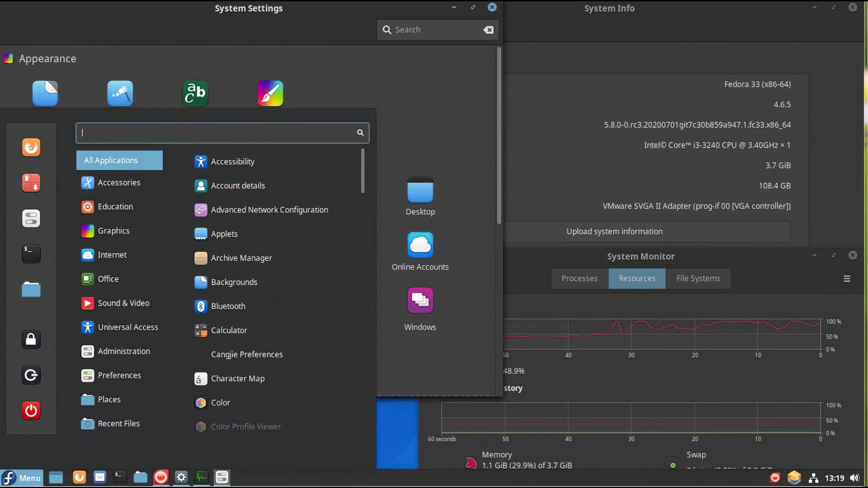868x488 pixels.
Task: Click the volume icon in the panel
Action: pyautogui.click(x=854, y=478)
